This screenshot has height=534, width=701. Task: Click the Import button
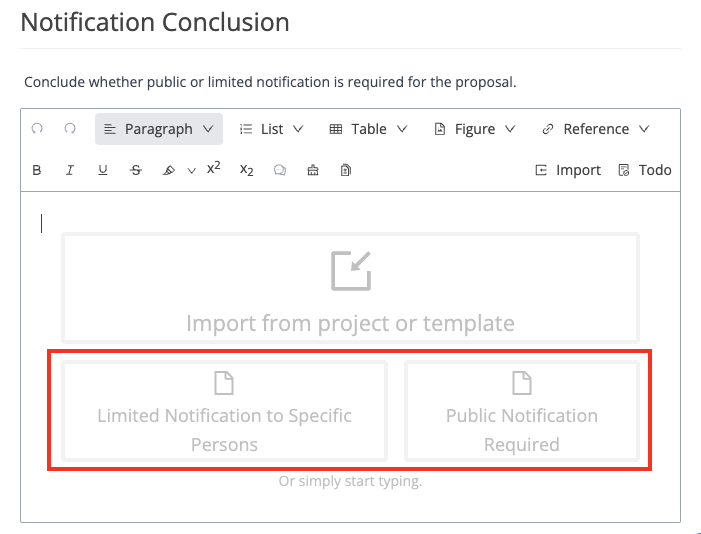pyautogui.click(x=568, y=170)
